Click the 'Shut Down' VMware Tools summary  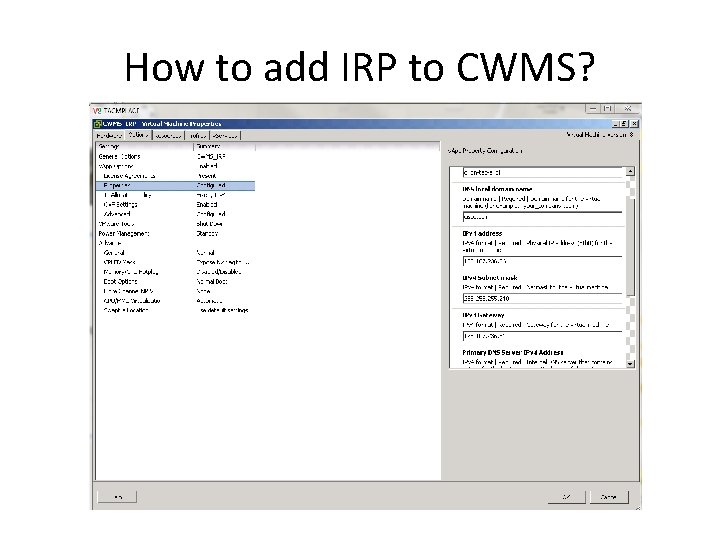click(x=209, y=224)
